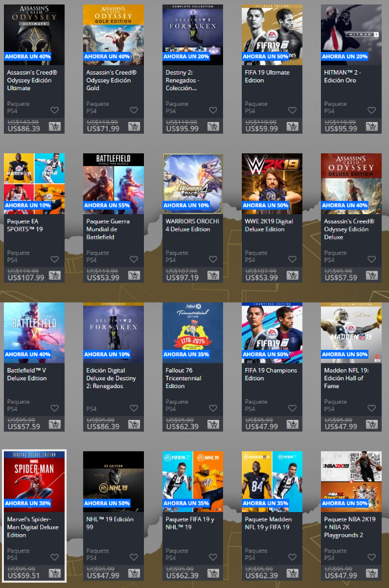Add Madden NFL 19 Hall of Fame to cart

coord(371,426)
